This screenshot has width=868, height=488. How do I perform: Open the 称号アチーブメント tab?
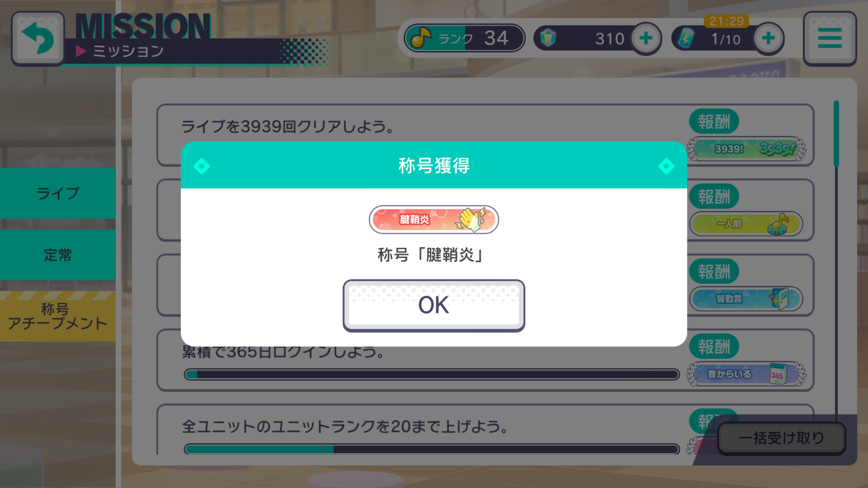point(58,316)
